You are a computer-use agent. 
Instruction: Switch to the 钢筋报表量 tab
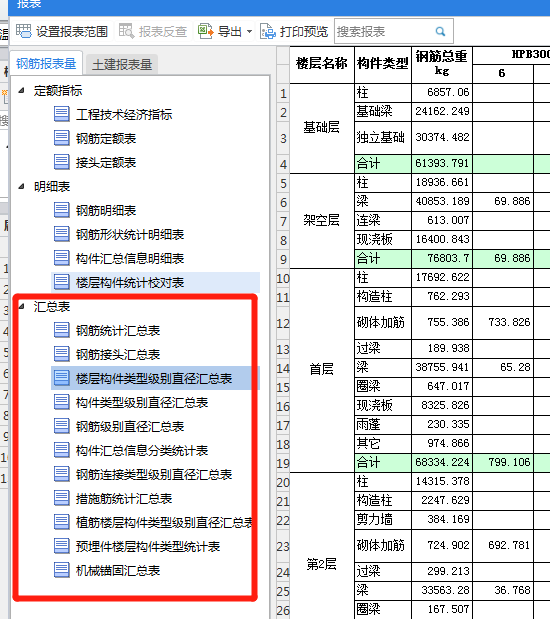point(46,63)
